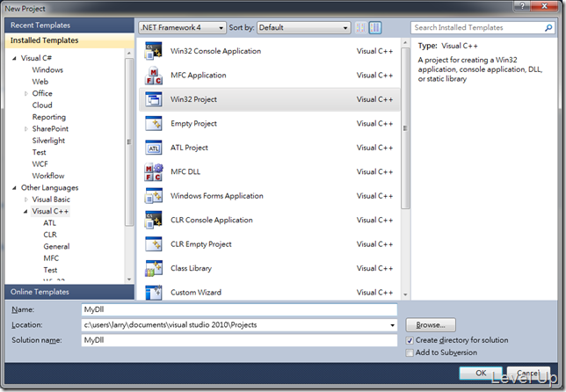Select General under Visual C++

[x=56, y=246]
